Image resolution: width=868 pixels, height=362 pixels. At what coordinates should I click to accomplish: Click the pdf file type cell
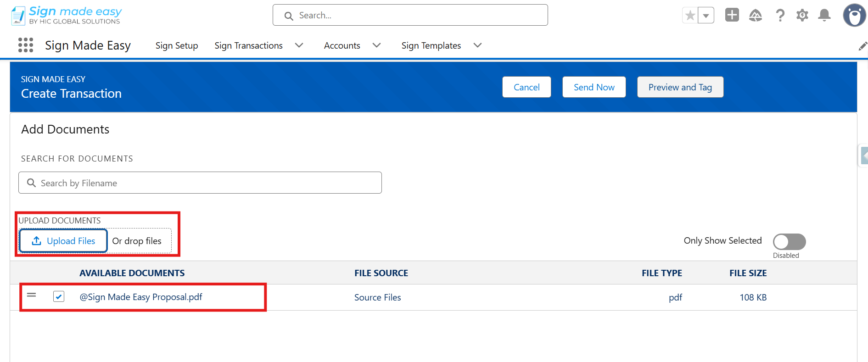(675, 297)
